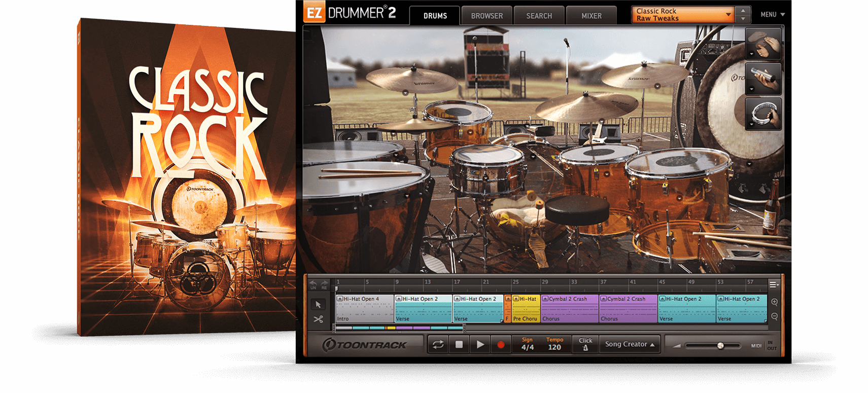The width and height of the screenshot is (868, 393).
Task: Toggle the metronome Click
Action: point(585,344)
